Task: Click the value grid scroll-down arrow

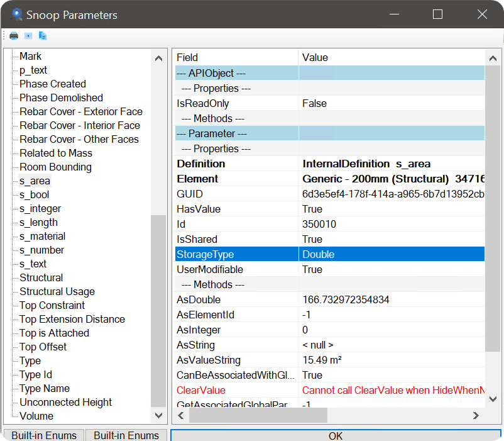Action: click(x=493, y=399)
